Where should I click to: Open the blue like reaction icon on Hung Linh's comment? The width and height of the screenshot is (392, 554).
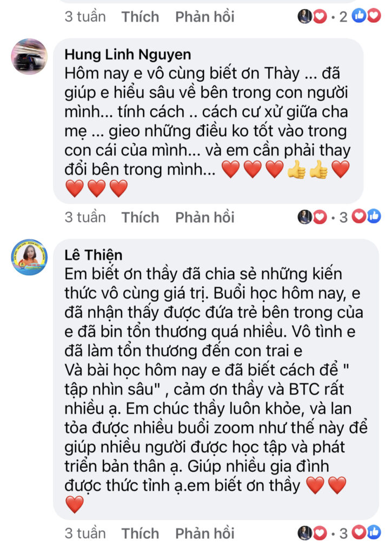tap(374, 216)
